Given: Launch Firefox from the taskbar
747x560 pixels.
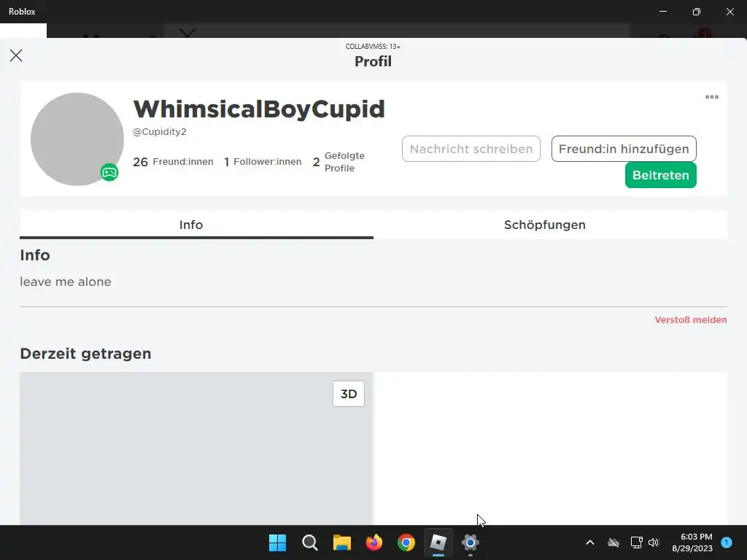Looking at the screenshot, I should pyautogui.click(x=374, y=542).
